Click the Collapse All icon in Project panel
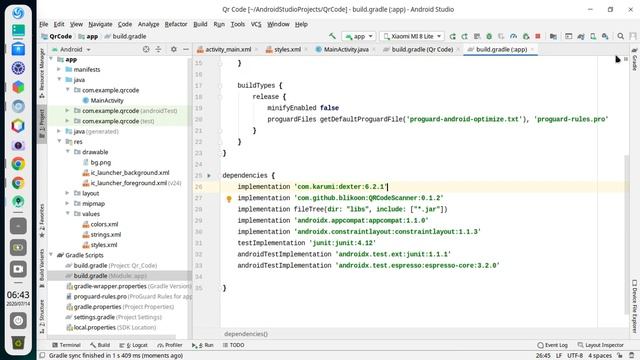The height and width of the screenshot is (360, 640). click(158, 49)
